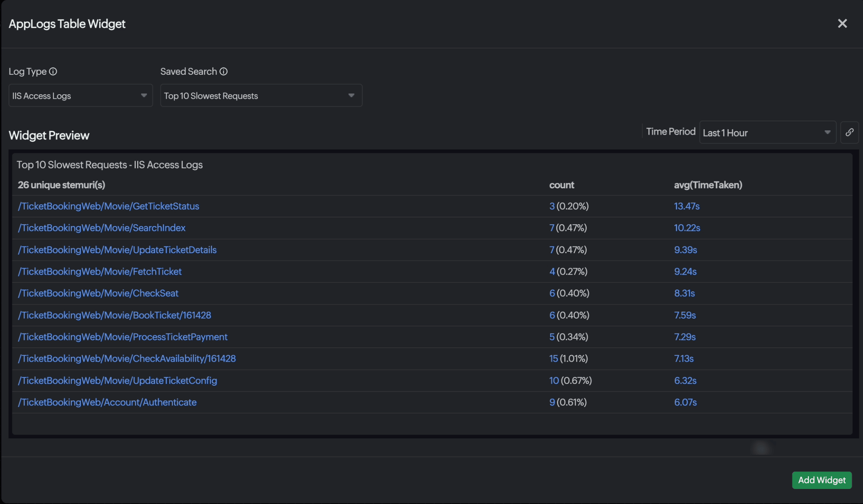Close the AppLogs Table Widget dialog
863x504 pixels.
click(x=842, y=24)
